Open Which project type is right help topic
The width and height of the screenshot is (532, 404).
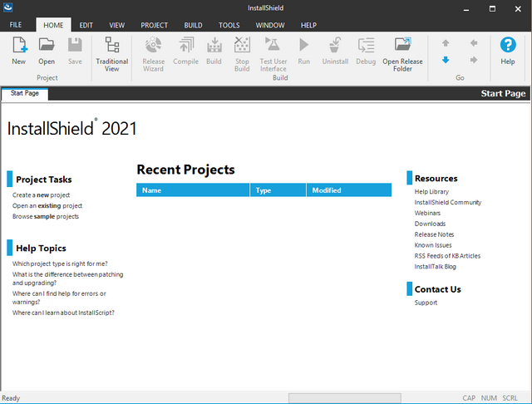tap(60, 264)
